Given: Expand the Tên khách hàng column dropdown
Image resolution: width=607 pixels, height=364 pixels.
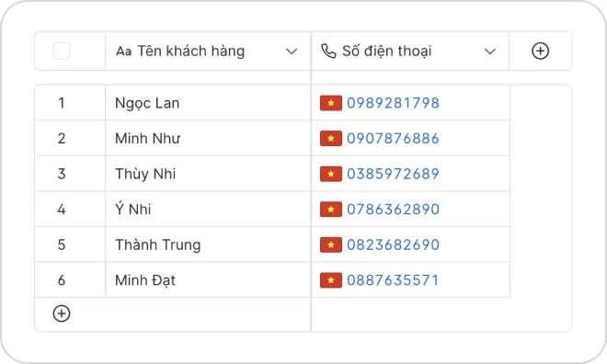Looking at the screenshot, I should (292, 51).
